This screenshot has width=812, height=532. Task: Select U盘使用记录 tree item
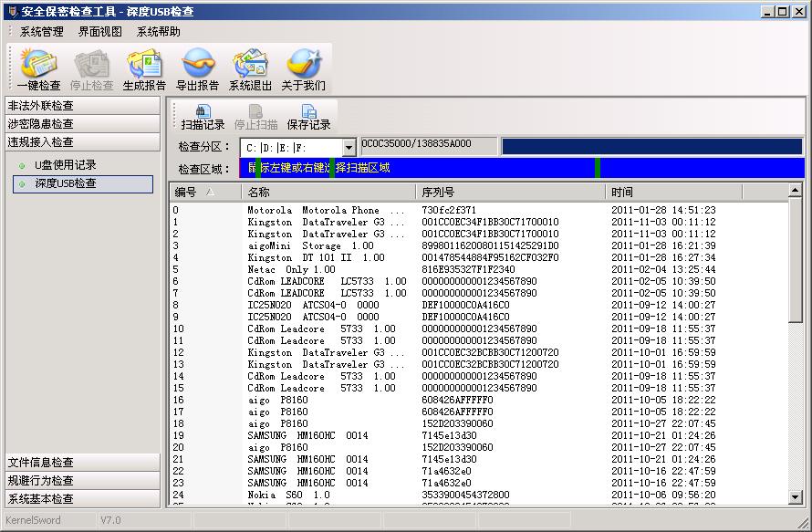click(66, 165)
